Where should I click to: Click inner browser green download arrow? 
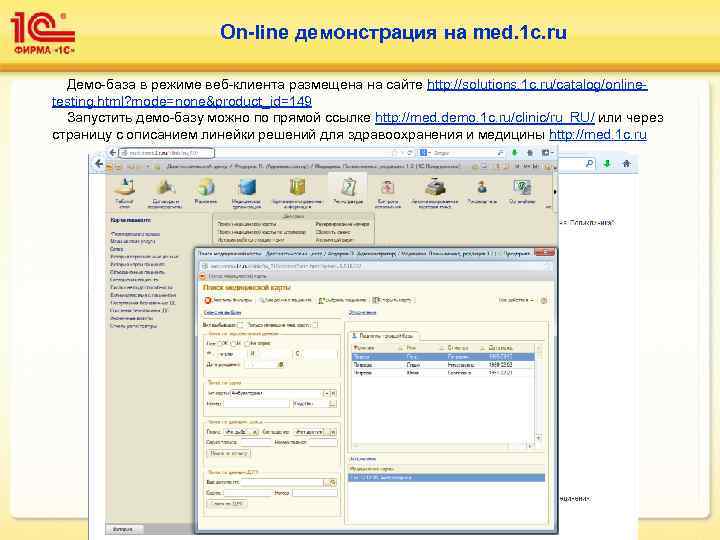(x=514, y=152)
